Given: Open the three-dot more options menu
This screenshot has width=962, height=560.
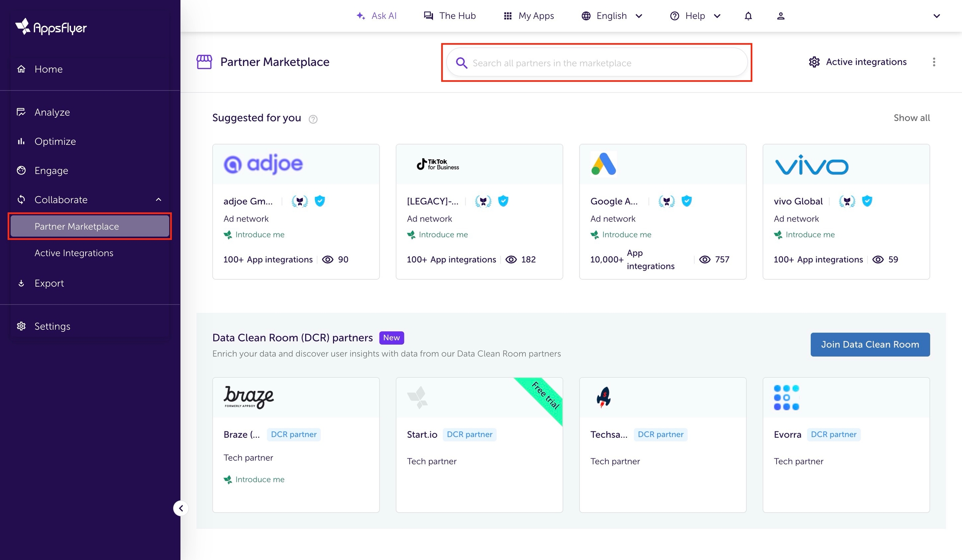Looking at the screenshot, I should click(x=934, y=62).
